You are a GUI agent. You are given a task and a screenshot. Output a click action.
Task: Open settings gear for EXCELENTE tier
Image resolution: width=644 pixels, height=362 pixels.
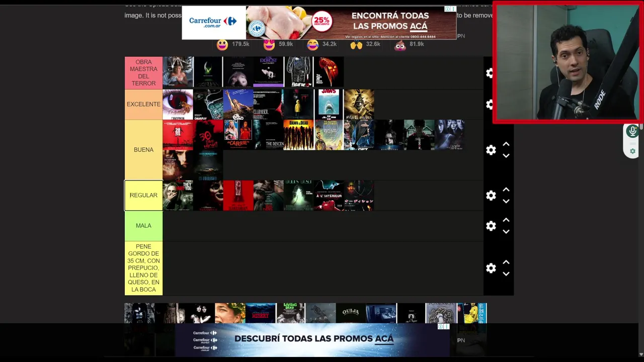[x=490, y=104]
